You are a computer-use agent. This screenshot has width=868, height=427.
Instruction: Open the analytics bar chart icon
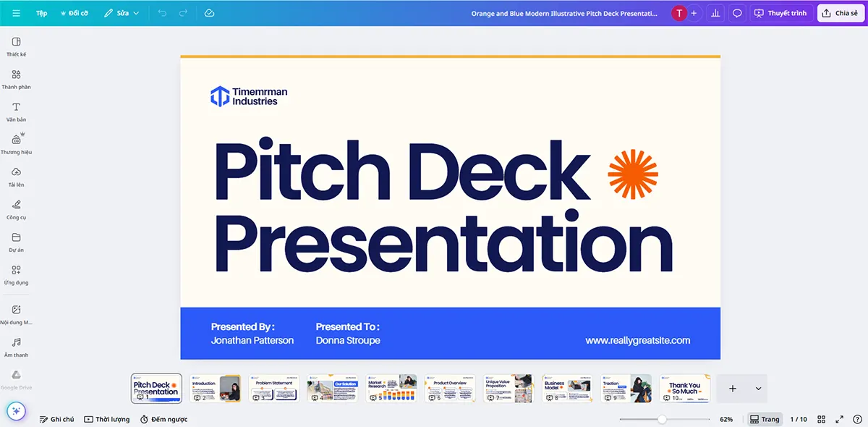point(715,13)
